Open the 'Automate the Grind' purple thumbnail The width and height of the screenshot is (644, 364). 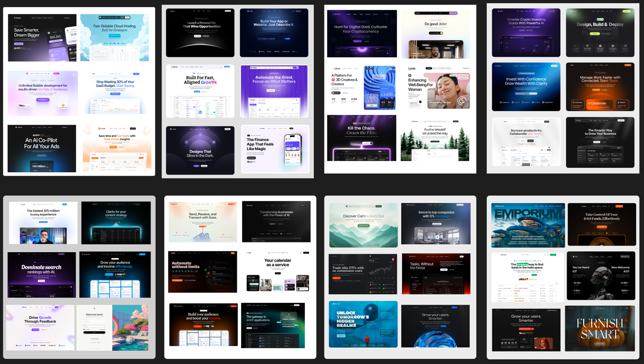[x=274, y=91]
